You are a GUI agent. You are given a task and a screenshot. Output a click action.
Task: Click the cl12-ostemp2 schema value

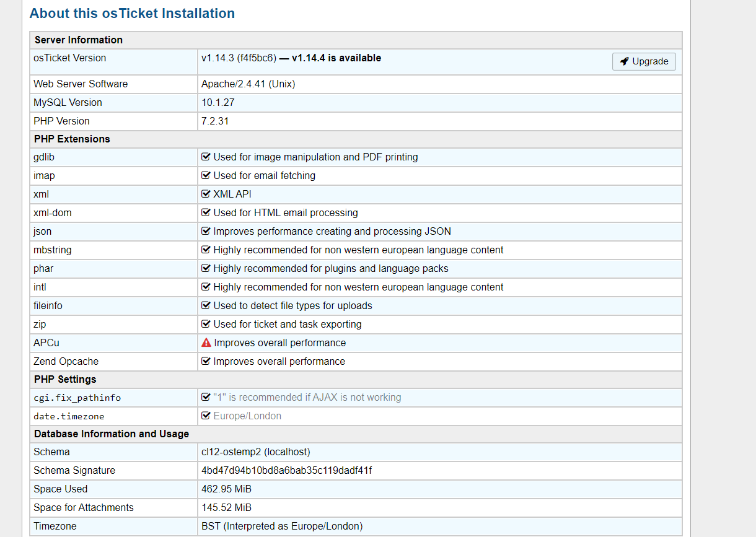point(256,452)
